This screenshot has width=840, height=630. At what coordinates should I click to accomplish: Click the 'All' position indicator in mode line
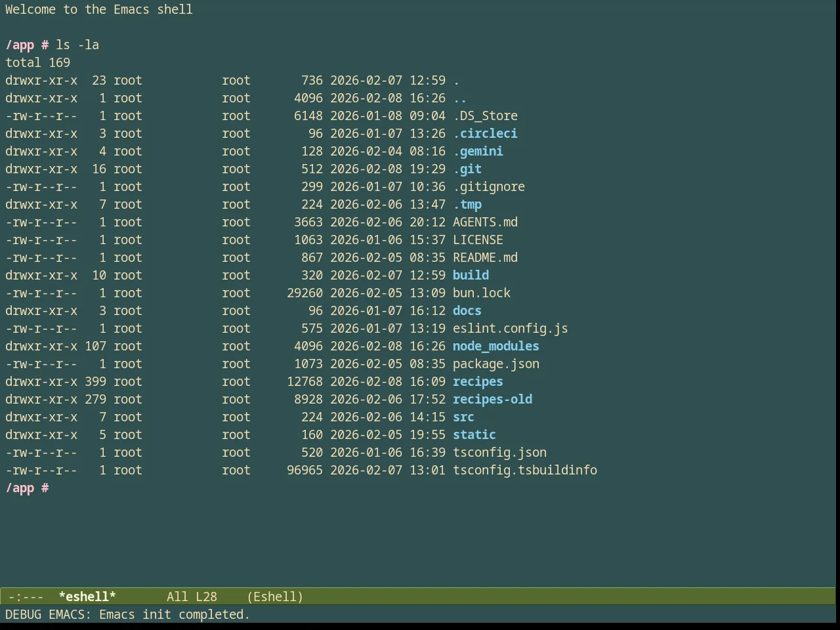[x=177, y=597]
